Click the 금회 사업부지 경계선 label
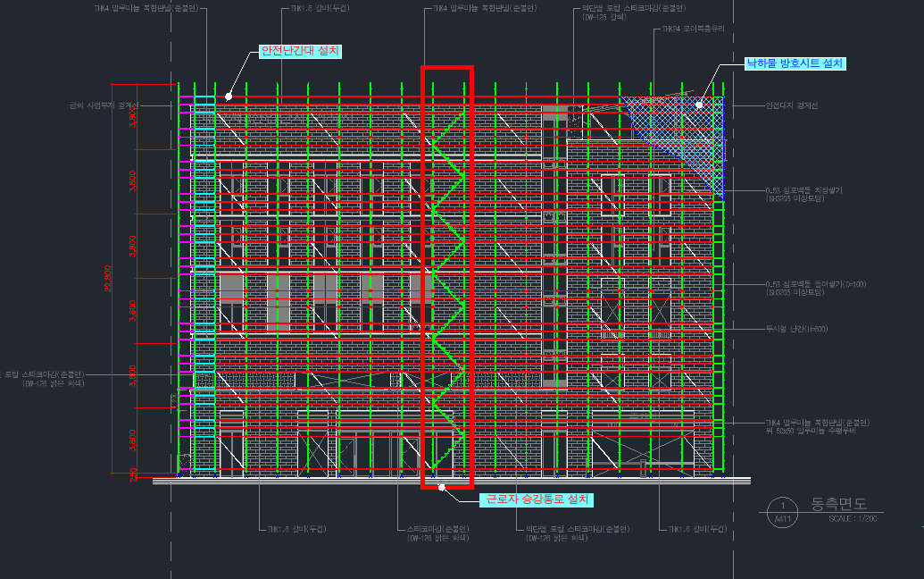 click(104, 105)
